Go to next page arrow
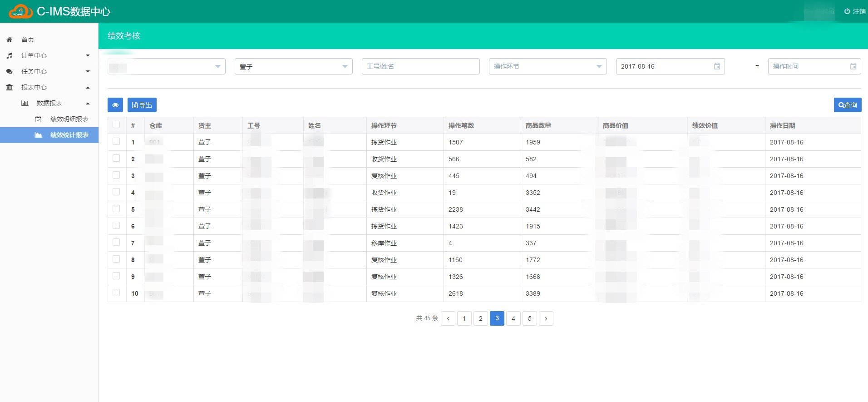868x402 pixels. [546, 318]
